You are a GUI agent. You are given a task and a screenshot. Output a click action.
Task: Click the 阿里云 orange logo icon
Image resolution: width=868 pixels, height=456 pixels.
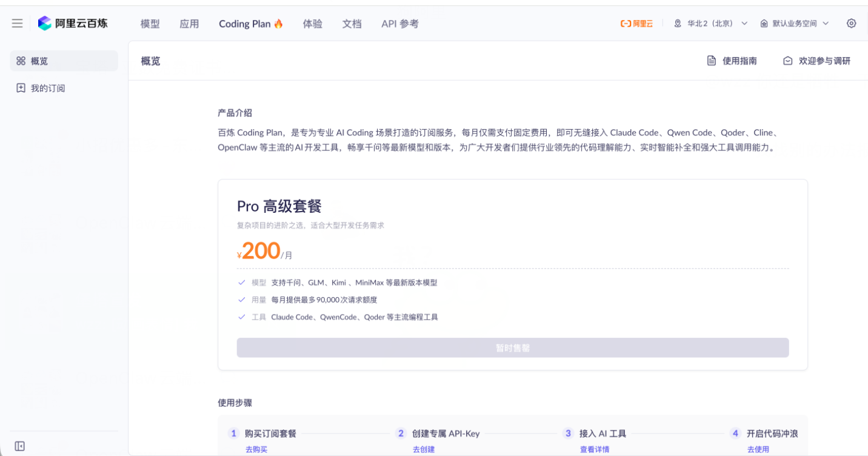[x=636, y=24]
